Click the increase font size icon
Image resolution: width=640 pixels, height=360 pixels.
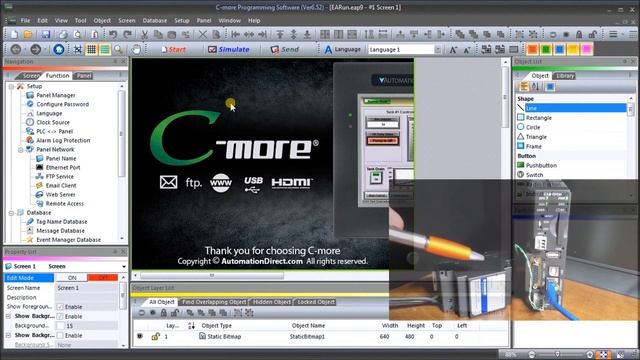[x=453, y=50]
